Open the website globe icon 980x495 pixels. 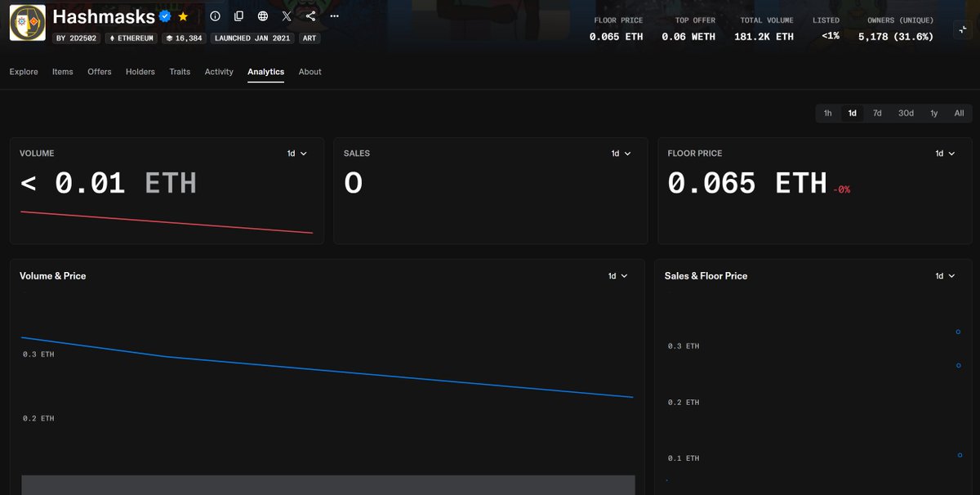(262, 16)
